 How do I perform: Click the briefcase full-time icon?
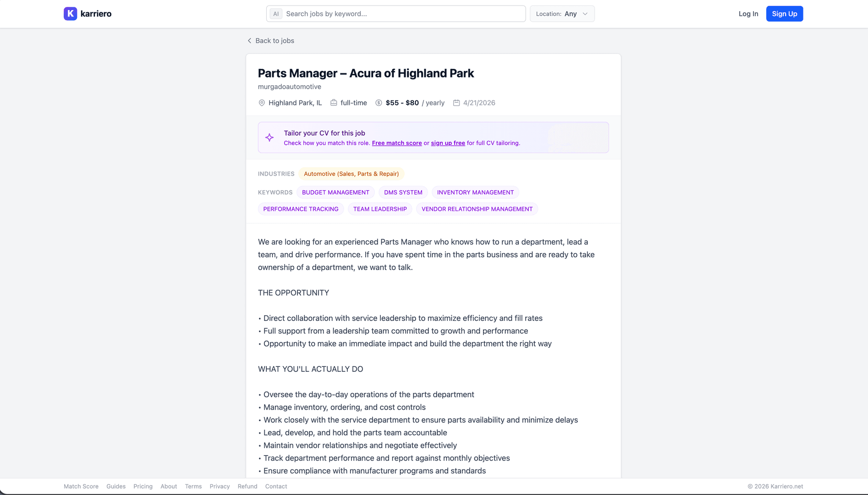pyautogui.click(x=334, y=103)
